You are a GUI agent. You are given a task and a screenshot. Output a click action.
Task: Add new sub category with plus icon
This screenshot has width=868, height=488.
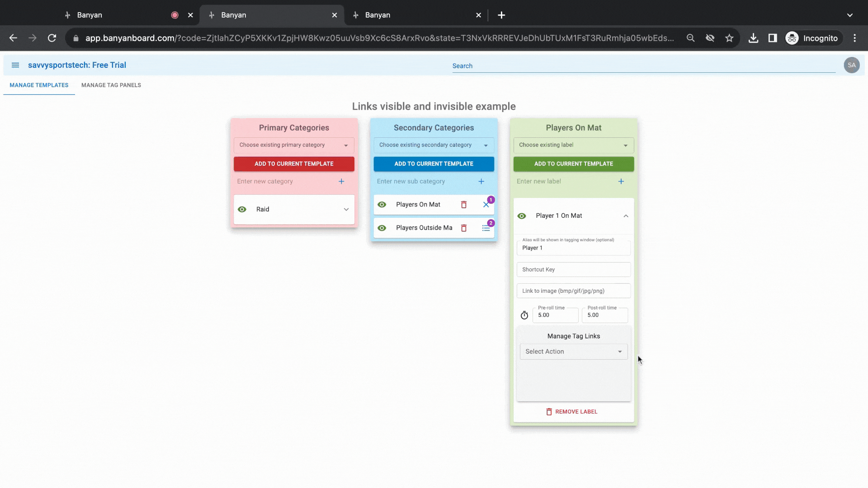(x=481, y=181)
